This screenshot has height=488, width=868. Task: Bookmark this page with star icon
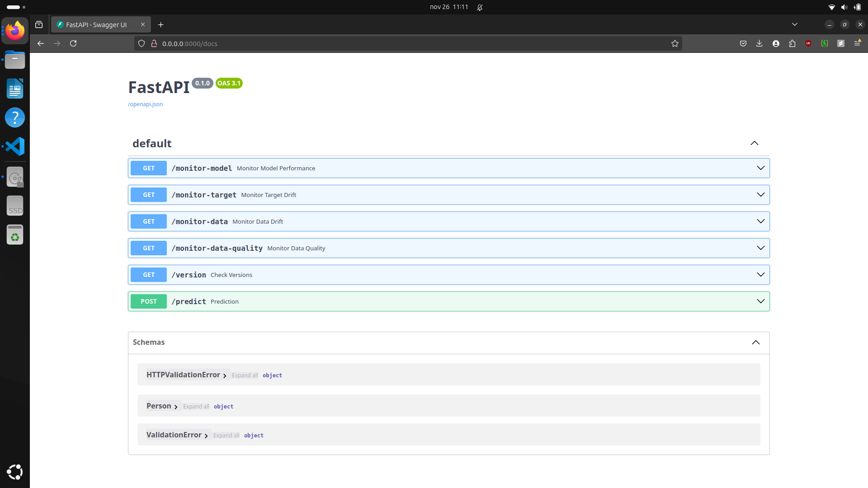tap(675, 43)
